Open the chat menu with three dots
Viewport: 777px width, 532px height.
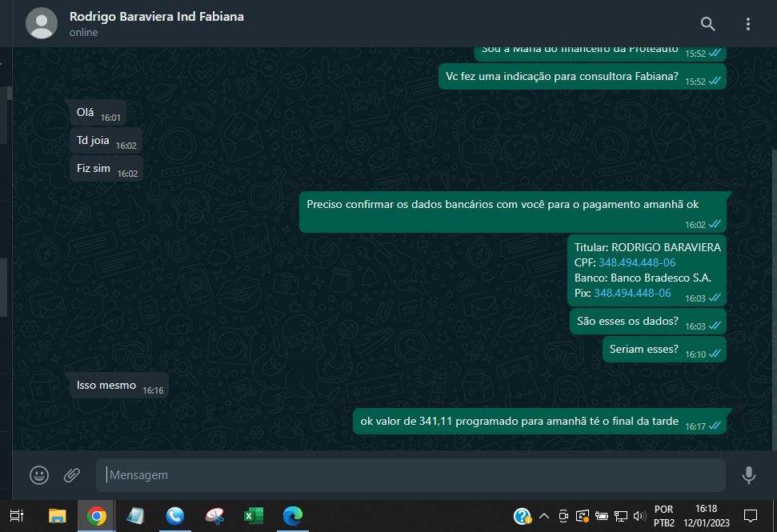pos(748,24)
